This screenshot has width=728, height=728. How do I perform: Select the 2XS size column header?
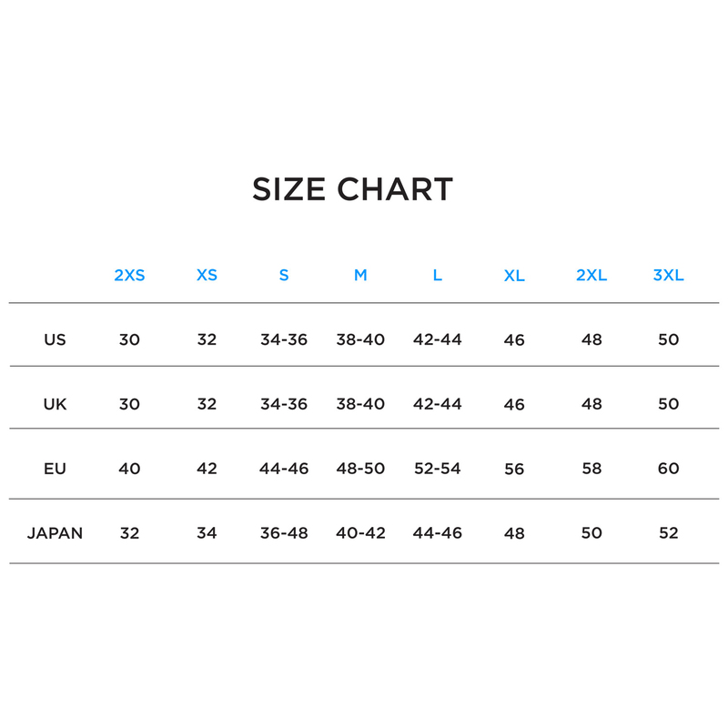(129, 275)
